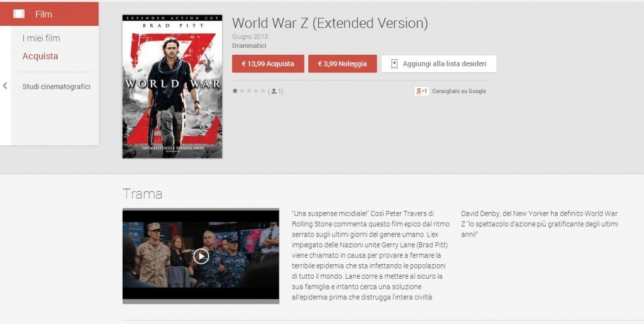Viewport: 644px width, 324px height.
Task: Click the red g+1 icon
Action: point(421,91)
